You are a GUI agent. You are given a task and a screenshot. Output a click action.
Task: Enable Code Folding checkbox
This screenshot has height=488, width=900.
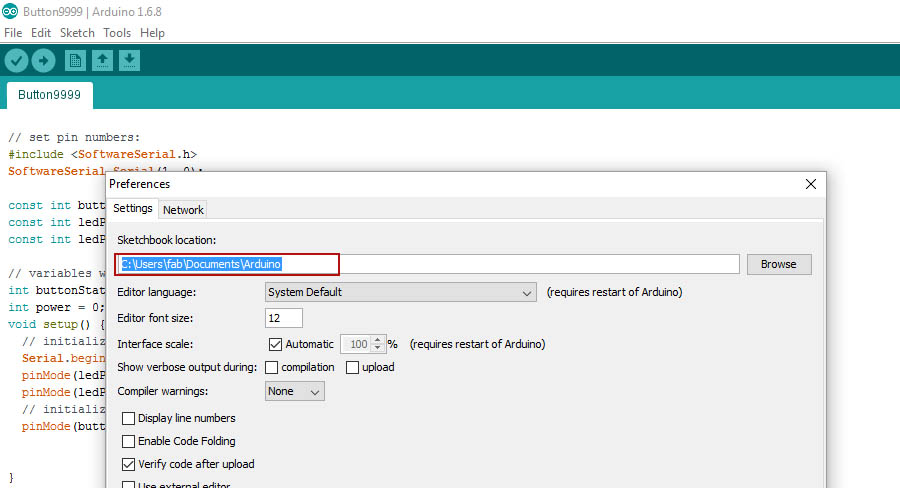click(x=129, y=441)
